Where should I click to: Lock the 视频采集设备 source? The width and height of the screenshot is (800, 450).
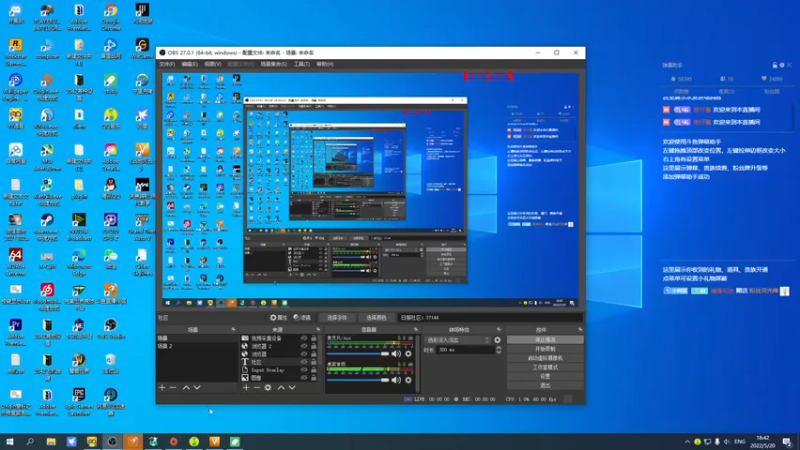314,338
